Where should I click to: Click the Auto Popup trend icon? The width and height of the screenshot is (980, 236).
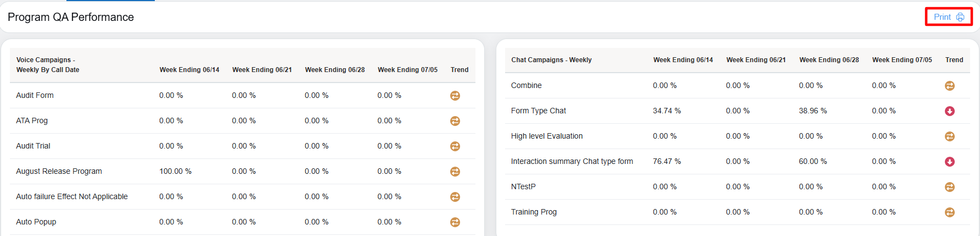(455, 222)
